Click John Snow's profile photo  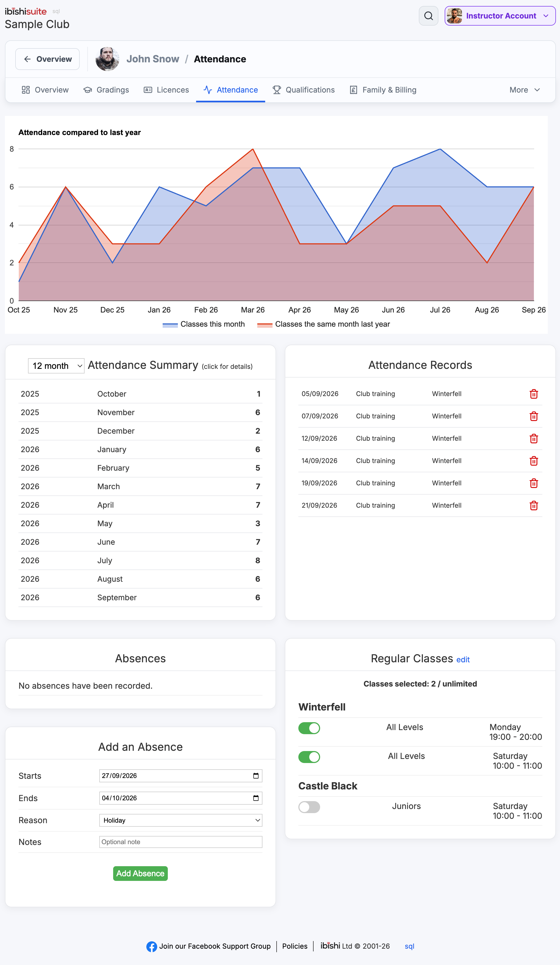107,59
